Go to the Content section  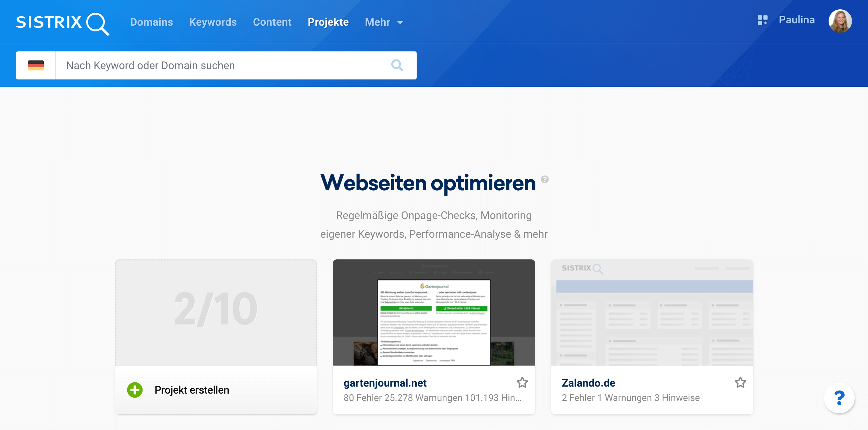click(272, 22)
